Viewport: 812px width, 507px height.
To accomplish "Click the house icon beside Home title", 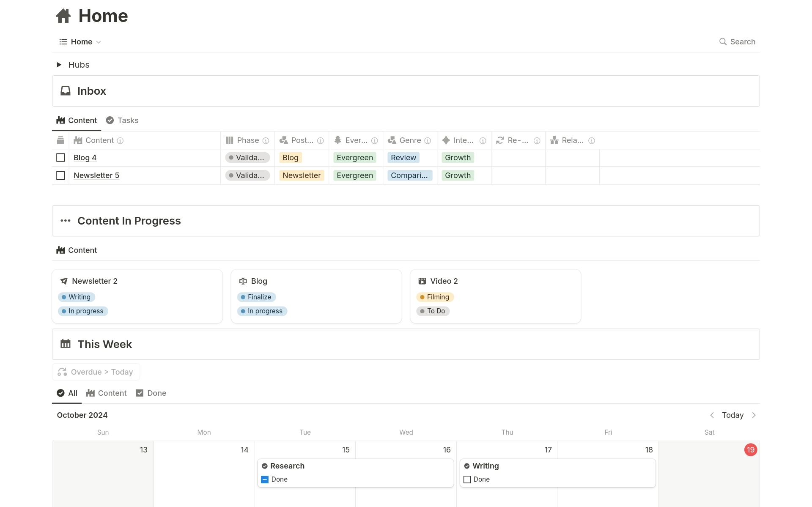I will tap(63, 16).
